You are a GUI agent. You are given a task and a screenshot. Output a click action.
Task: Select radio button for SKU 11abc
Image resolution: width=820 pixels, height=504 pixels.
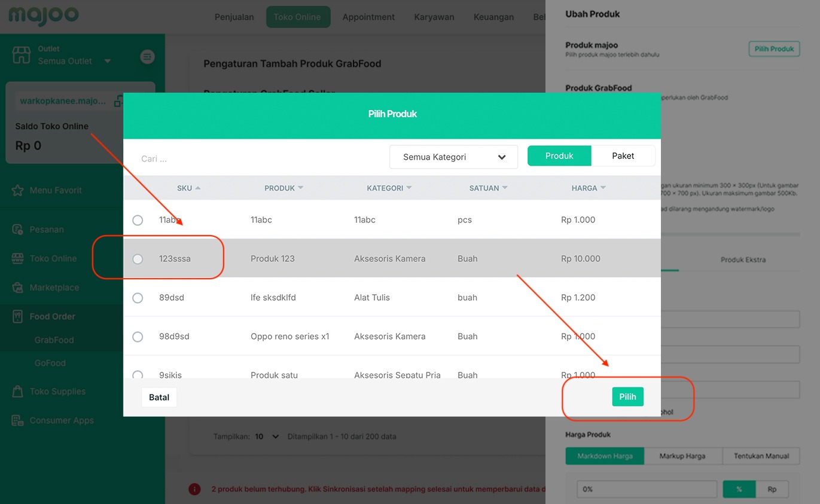138,220
